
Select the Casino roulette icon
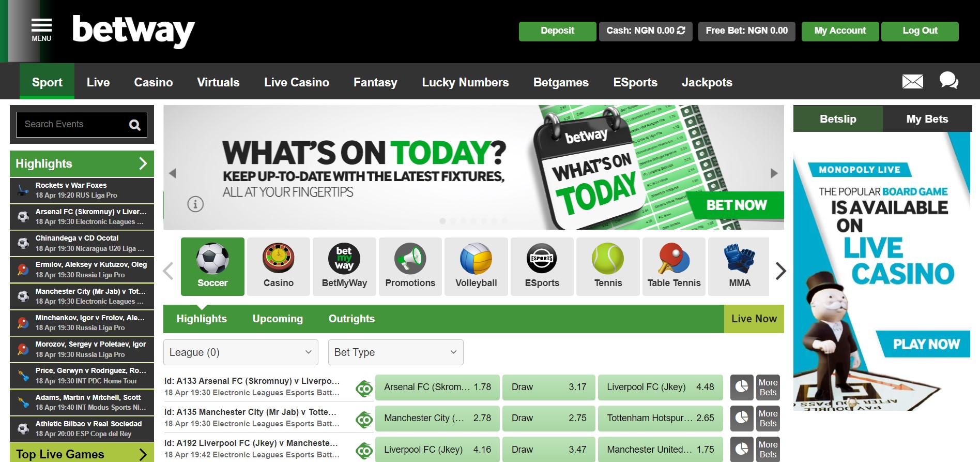279,266
